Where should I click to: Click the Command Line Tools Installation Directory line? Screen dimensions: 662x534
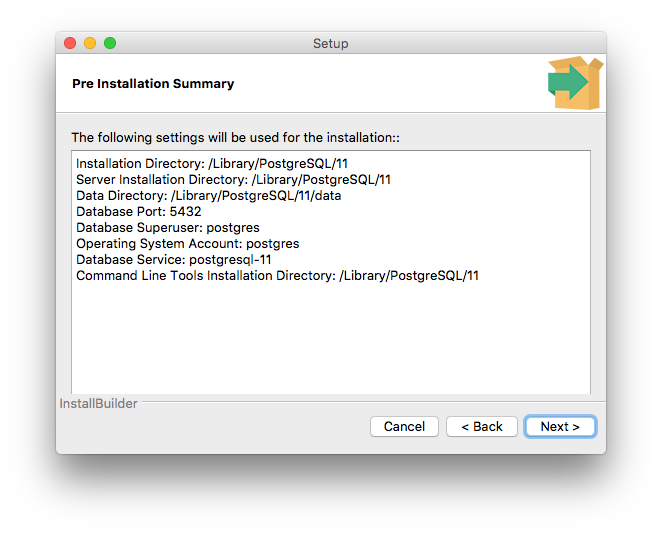pyautogui.click(x=277, y=276)
